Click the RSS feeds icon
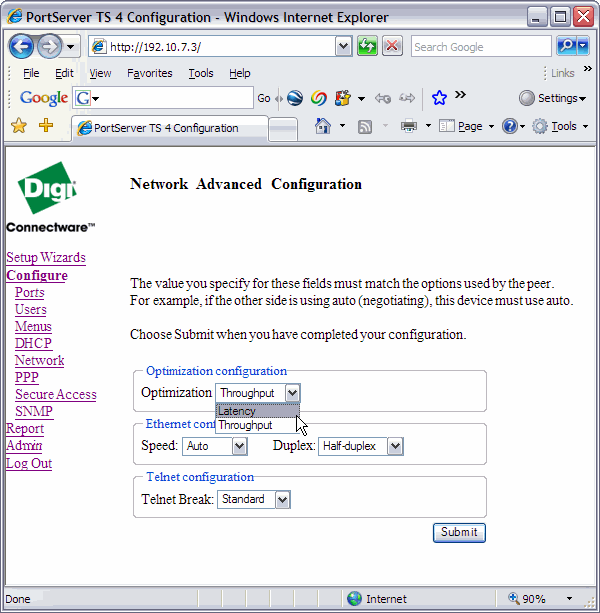 click(x=365, y=127)
